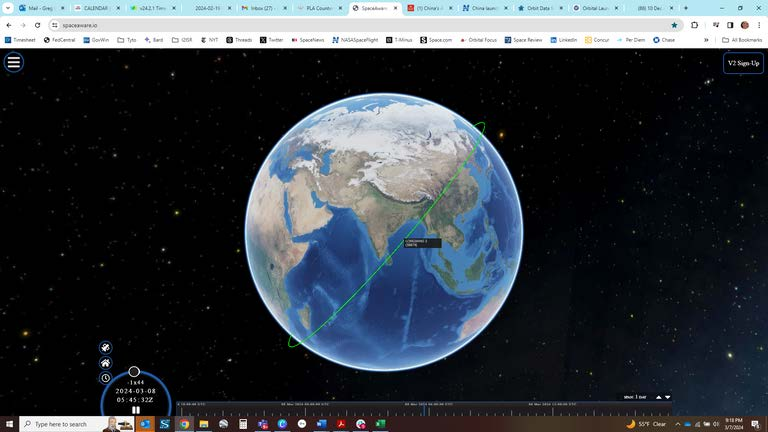Click the bookmark star icon

(674, 25)
